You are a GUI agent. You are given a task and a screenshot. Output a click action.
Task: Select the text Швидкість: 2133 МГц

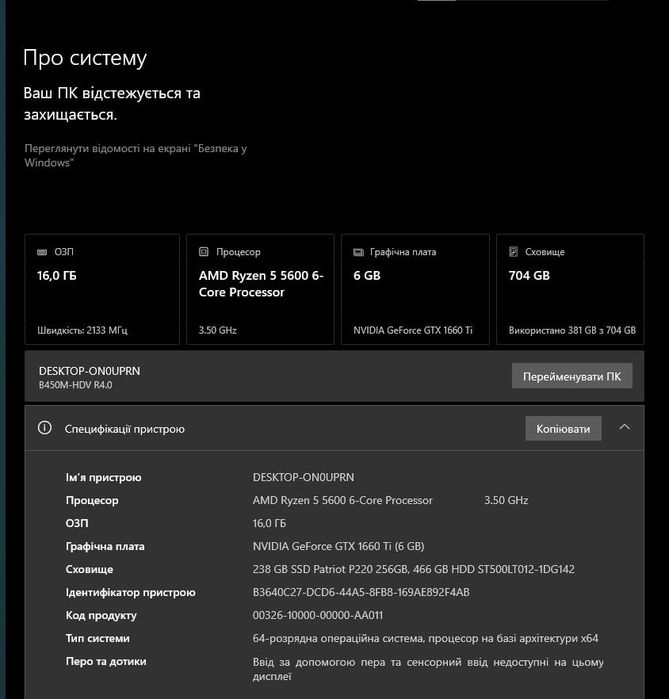[82, 330]
